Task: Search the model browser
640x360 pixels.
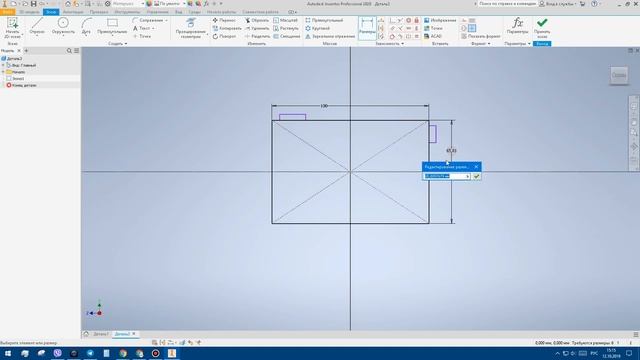Action: point(69,51)
